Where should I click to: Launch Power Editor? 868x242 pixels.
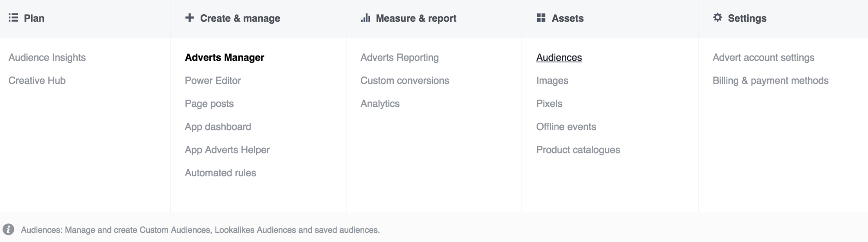click(x=213, y=80)
